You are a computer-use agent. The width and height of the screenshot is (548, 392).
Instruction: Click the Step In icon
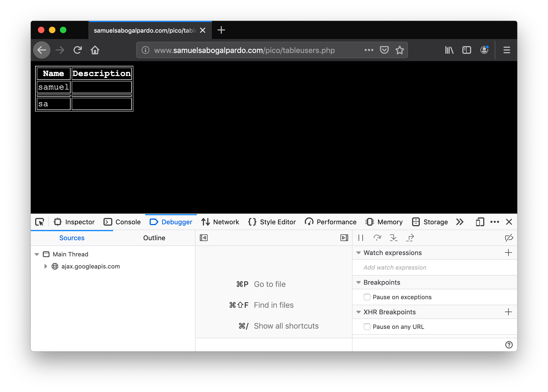pyautogui.click(x=393, y=238)
